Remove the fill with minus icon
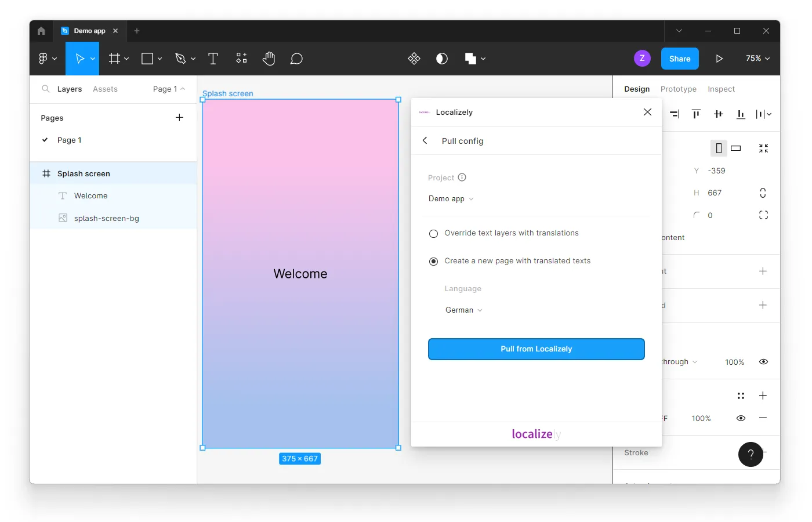Screen dimensions: 812x522 click(763, 418)
